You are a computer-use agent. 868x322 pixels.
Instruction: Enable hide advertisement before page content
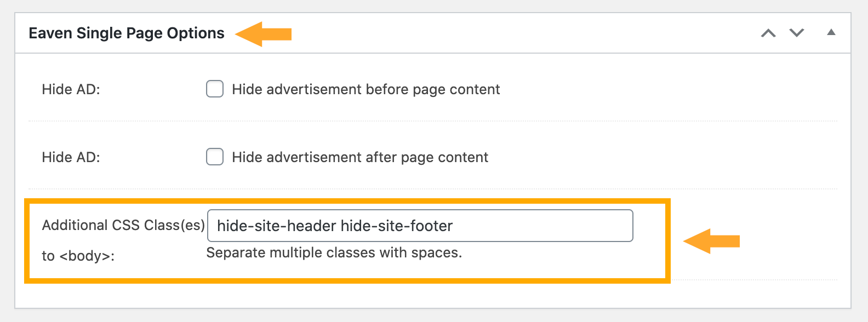click(x=214, y=88)
